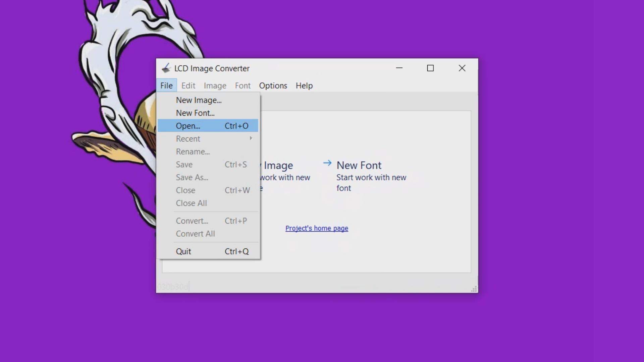Open the Project's home page link
Image resolution: width=644 pixels, height=362 pixels.
pyautogui.click(x=317, y=228)
